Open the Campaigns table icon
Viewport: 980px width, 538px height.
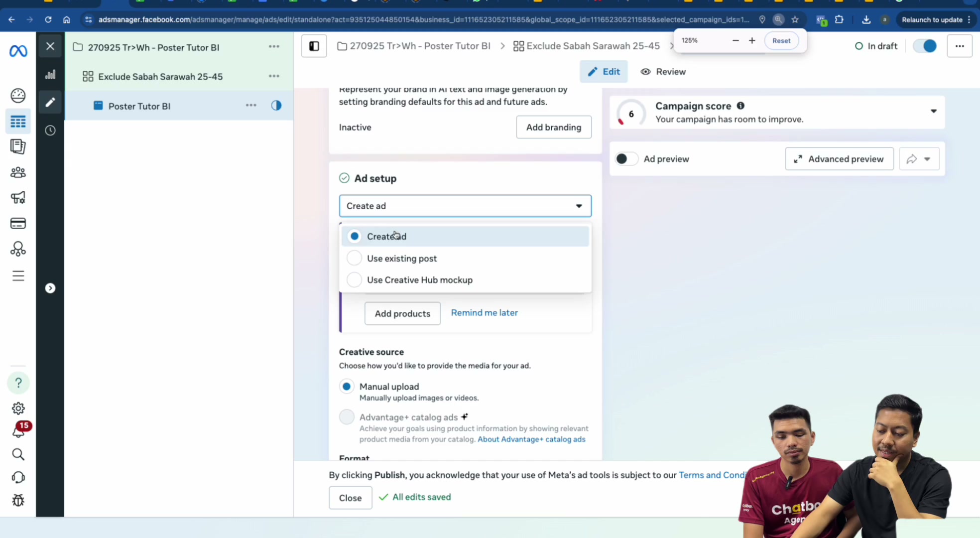pyautogui.click(x=18, y=122)
